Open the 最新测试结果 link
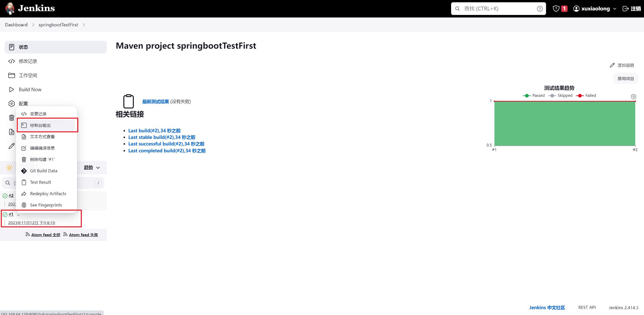This screenshot has height=315, width=644. pos(155,102)
